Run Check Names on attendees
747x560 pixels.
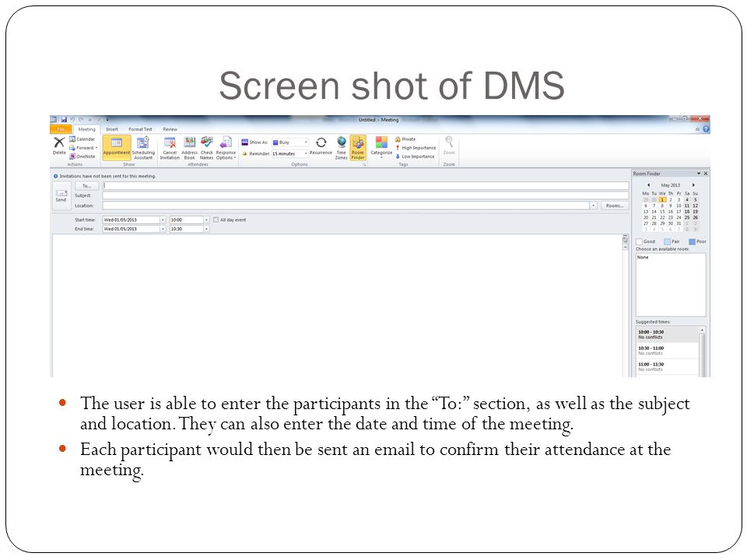coord(206,148)
